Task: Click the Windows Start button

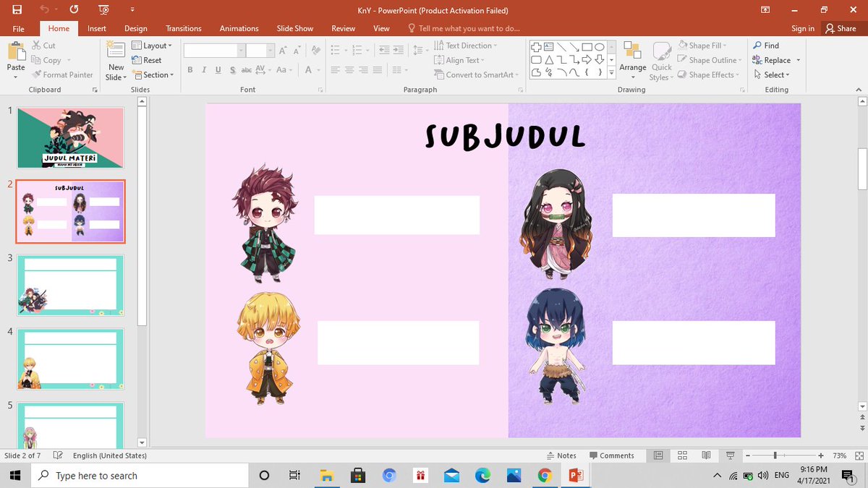Action: pyautogui.click(x=16, y=475)
